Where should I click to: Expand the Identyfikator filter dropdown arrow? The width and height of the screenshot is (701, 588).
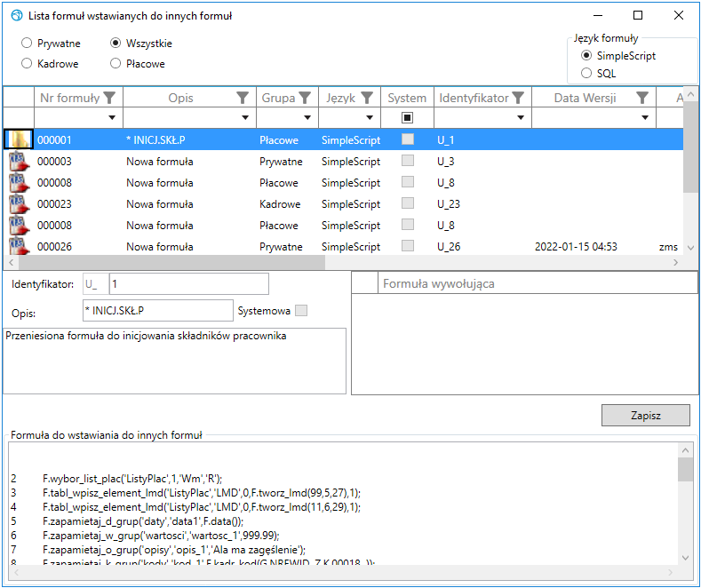[521, 117]
